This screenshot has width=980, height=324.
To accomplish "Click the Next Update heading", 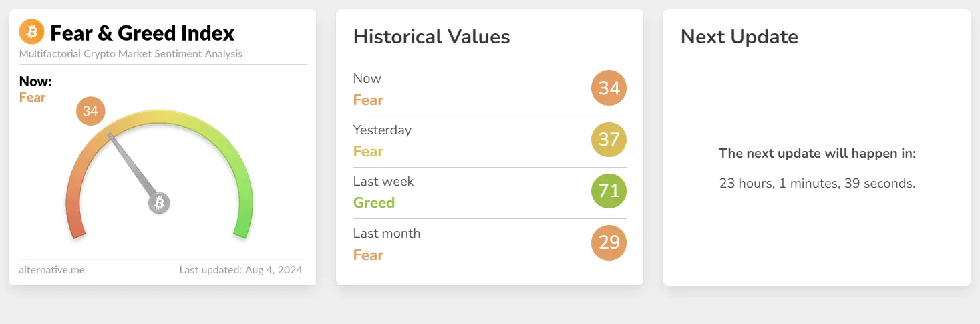I will [x=740, y=37].
